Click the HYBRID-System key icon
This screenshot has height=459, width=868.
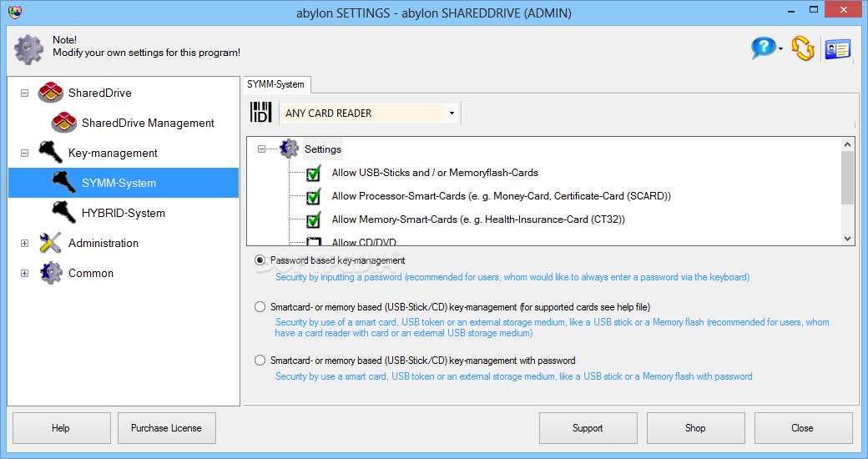click(63, 212)
